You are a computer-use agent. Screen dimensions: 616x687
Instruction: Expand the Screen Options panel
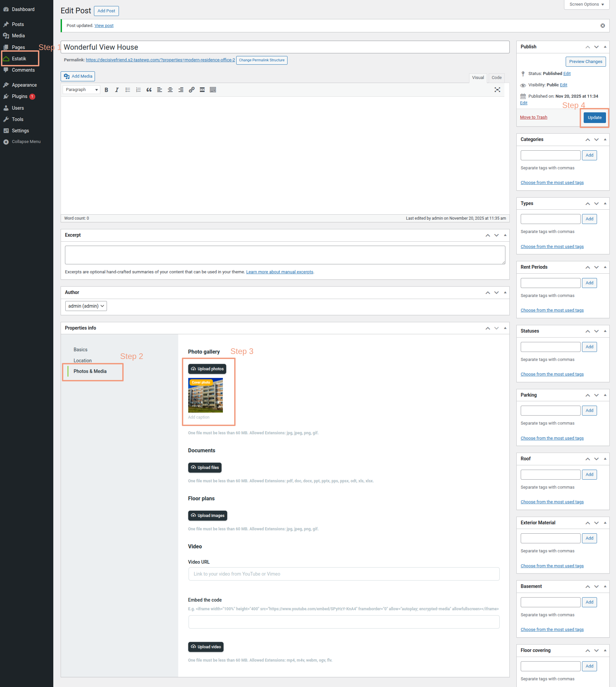click(x=586, y=4)
